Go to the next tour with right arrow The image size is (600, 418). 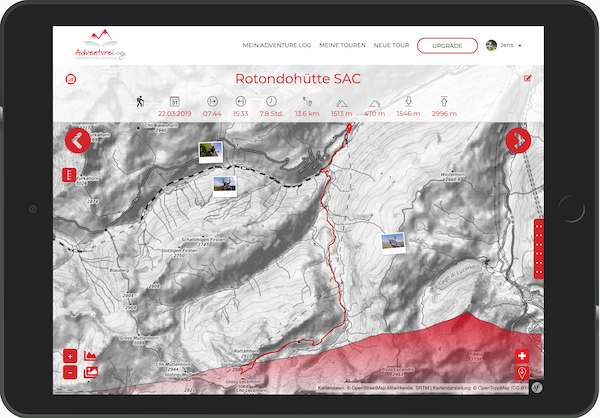[518, 141]
